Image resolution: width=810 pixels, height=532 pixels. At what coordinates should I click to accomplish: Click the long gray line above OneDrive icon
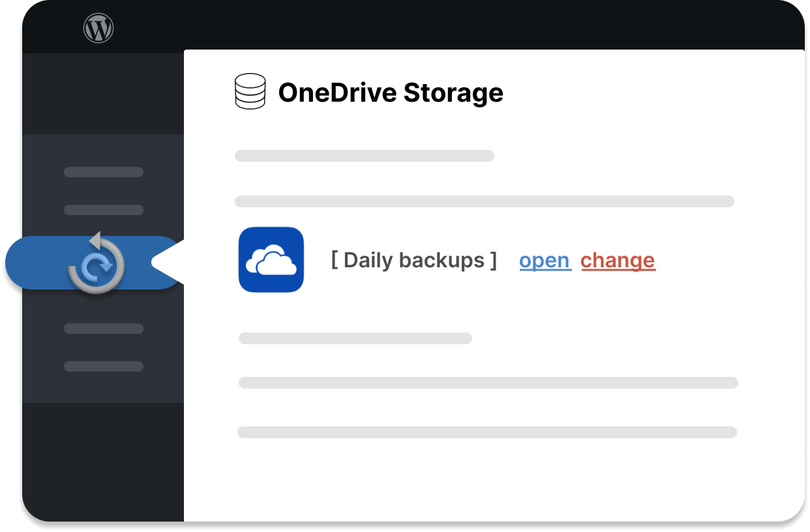[x=484, y=201]
